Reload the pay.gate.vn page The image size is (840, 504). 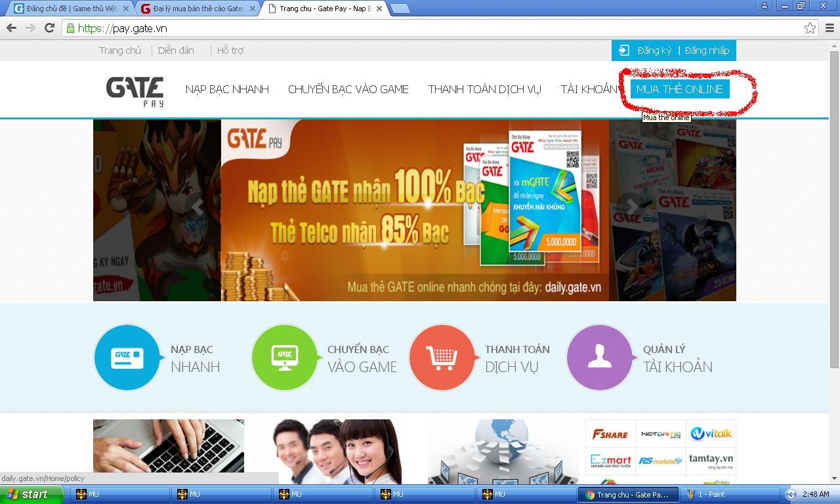tap(49, 28)
